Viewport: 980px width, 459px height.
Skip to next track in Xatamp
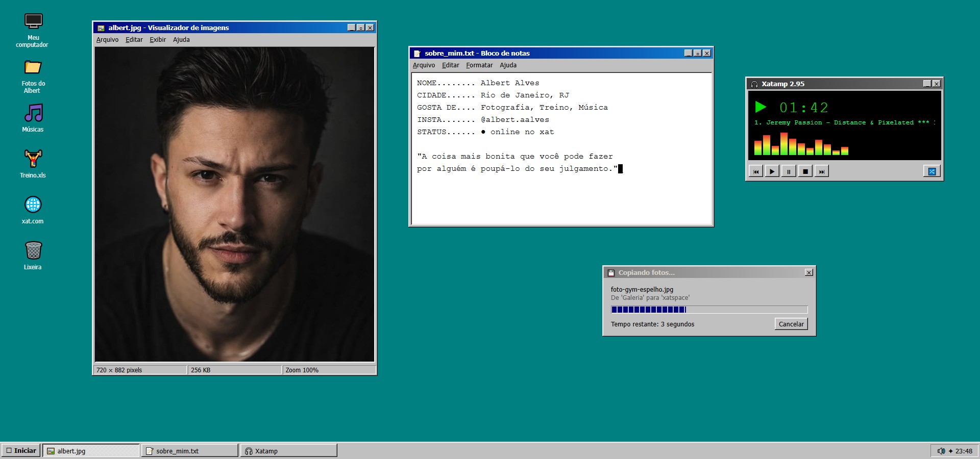(821, 171)
